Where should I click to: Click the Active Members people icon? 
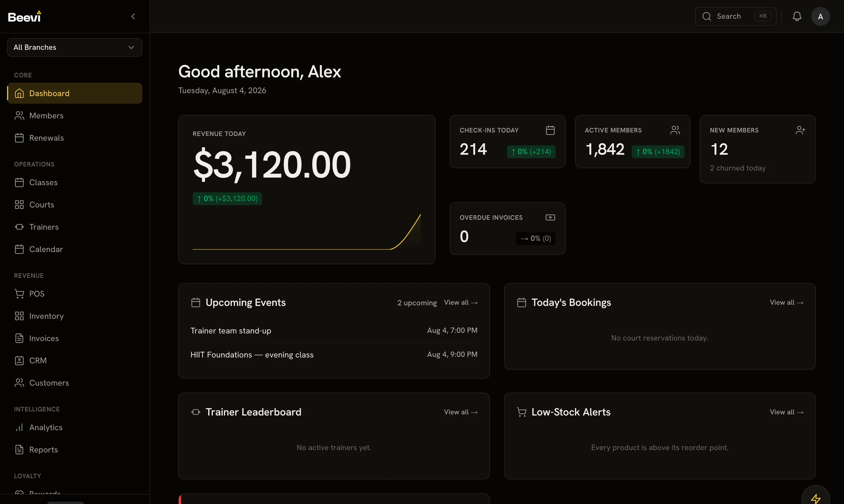click(x=675, y=130)
